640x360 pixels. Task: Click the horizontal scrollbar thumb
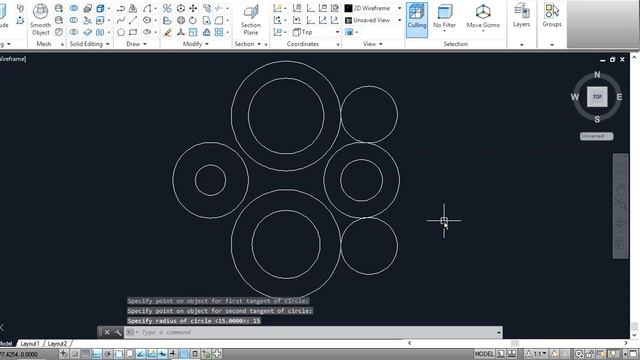[515, 343]
